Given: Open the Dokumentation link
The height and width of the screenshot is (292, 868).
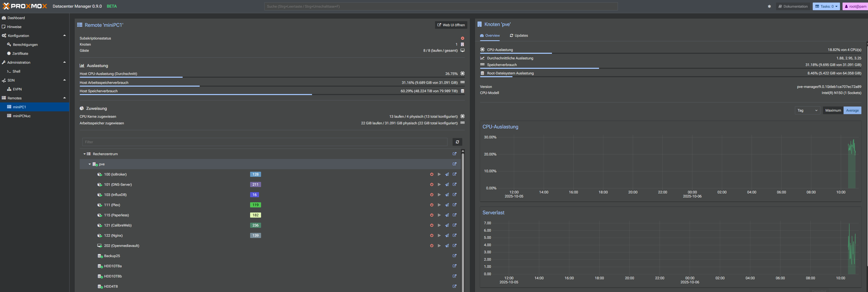Looking at the screenshot, I should pos(793,6).
